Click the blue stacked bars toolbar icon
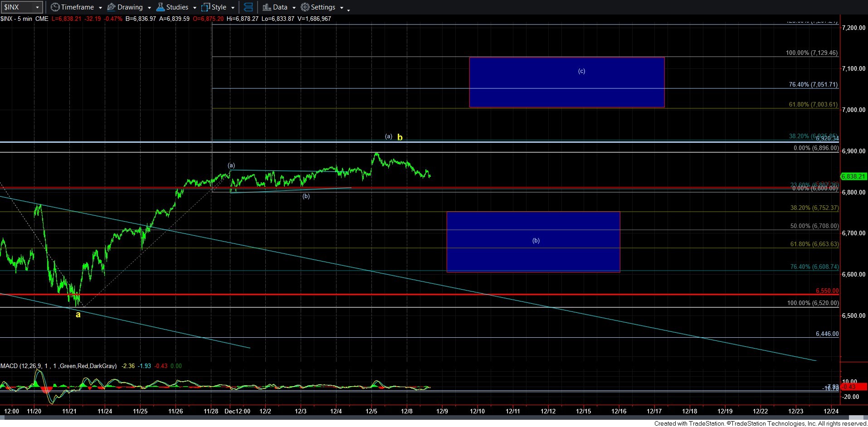868x427 pixels. 248,7
